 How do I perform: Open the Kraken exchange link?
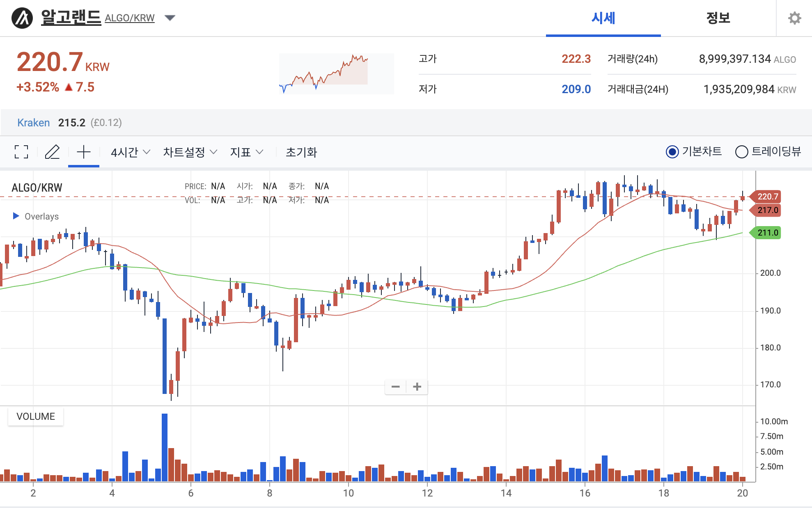tap(33, 123)
